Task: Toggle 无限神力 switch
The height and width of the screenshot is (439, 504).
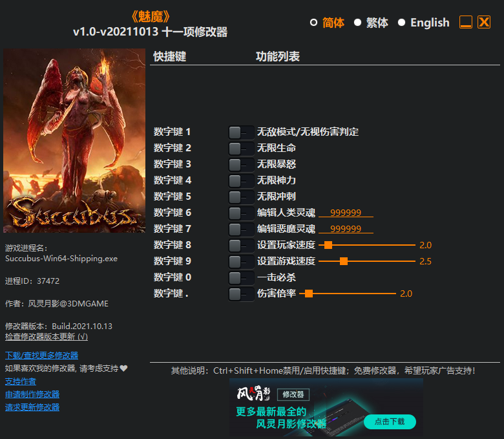Action: tap(241, 180)
